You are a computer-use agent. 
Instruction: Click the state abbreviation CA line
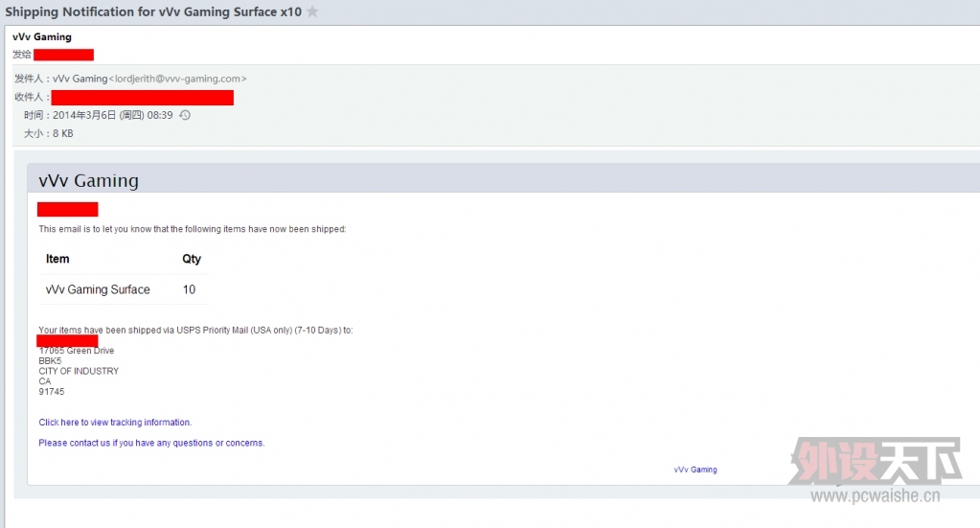click(x=45, y=381)
